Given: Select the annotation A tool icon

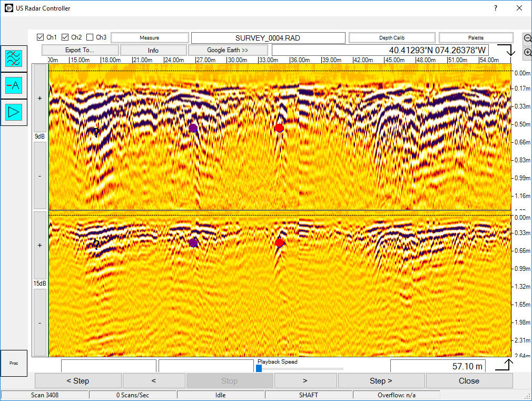Looking at the screenshot, I should click(x=14, y=85).
